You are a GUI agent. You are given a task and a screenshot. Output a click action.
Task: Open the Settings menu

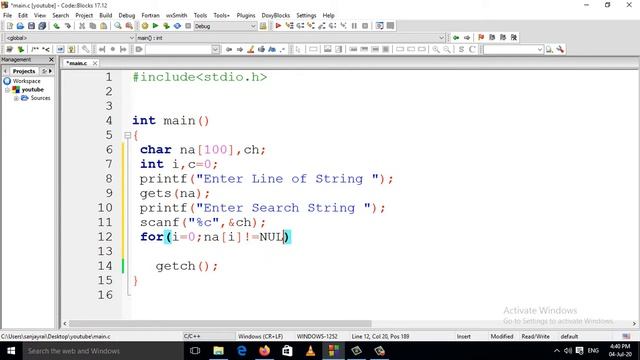306,16
